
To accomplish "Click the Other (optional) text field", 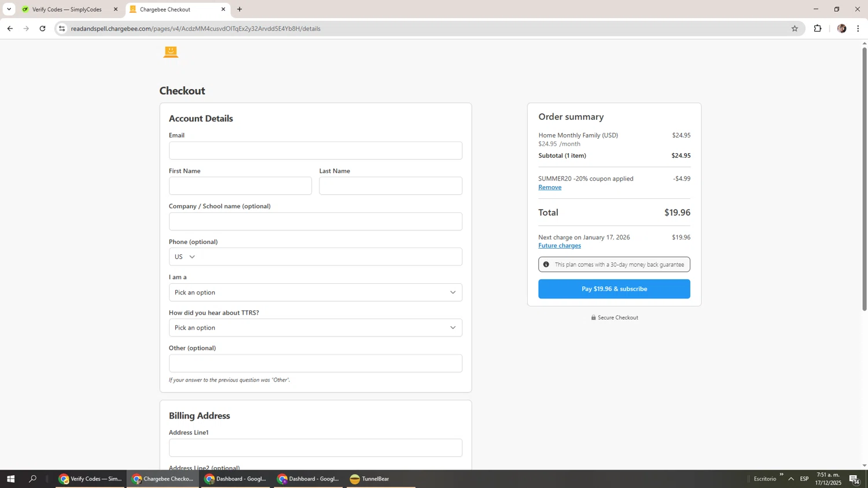I will (315, 363).
